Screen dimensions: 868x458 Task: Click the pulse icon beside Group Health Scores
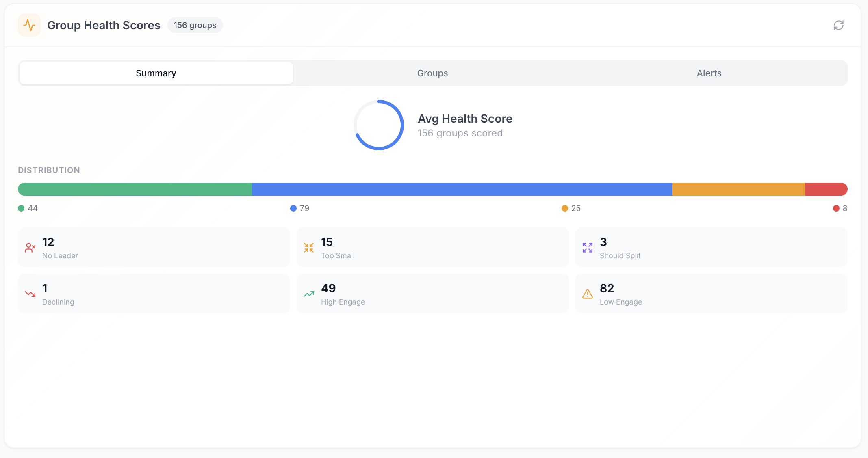29,25
